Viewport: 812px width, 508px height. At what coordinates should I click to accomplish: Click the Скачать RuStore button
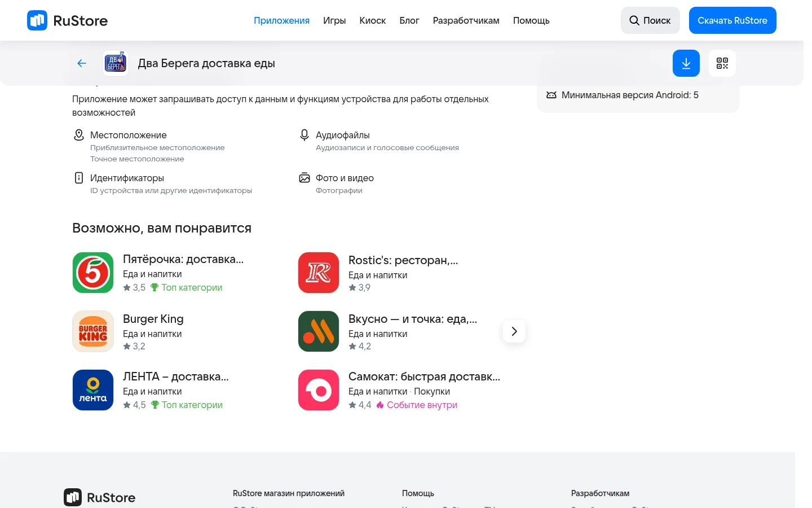pos(732,20)
